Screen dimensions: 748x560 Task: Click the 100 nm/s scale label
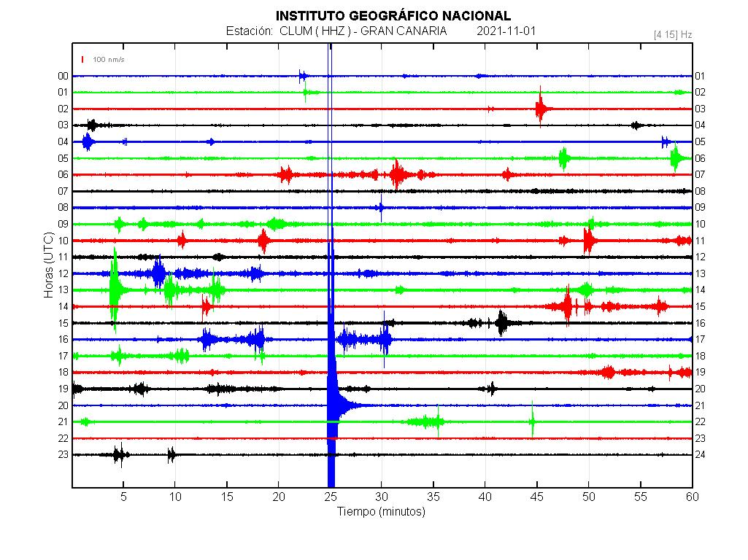(108, 60)
